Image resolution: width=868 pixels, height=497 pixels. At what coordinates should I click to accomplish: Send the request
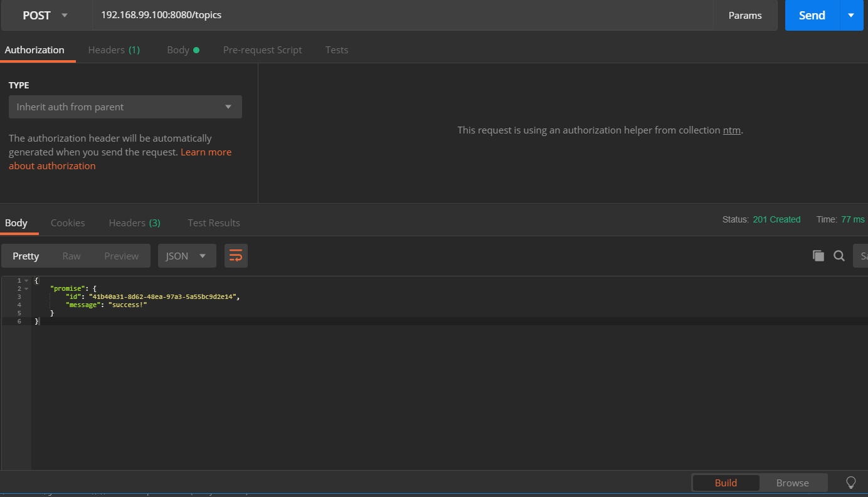(812, 16)
